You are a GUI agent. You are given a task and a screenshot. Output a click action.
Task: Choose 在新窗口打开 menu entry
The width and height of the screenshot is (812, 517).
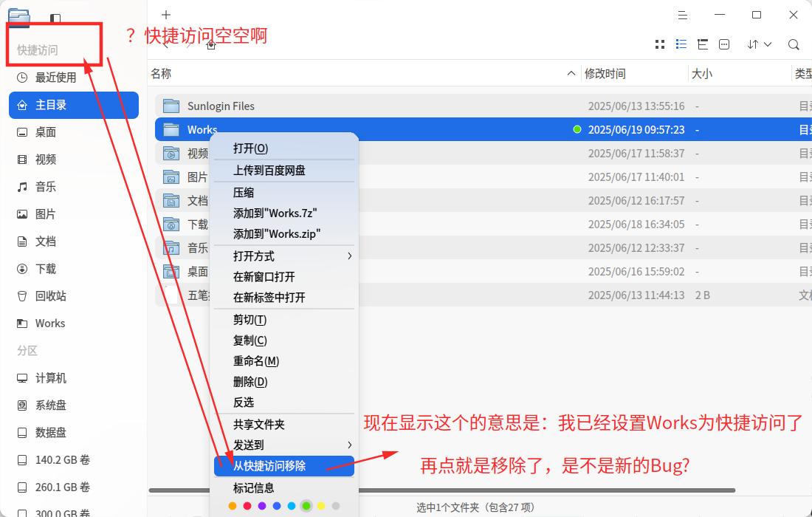point(283,277)
